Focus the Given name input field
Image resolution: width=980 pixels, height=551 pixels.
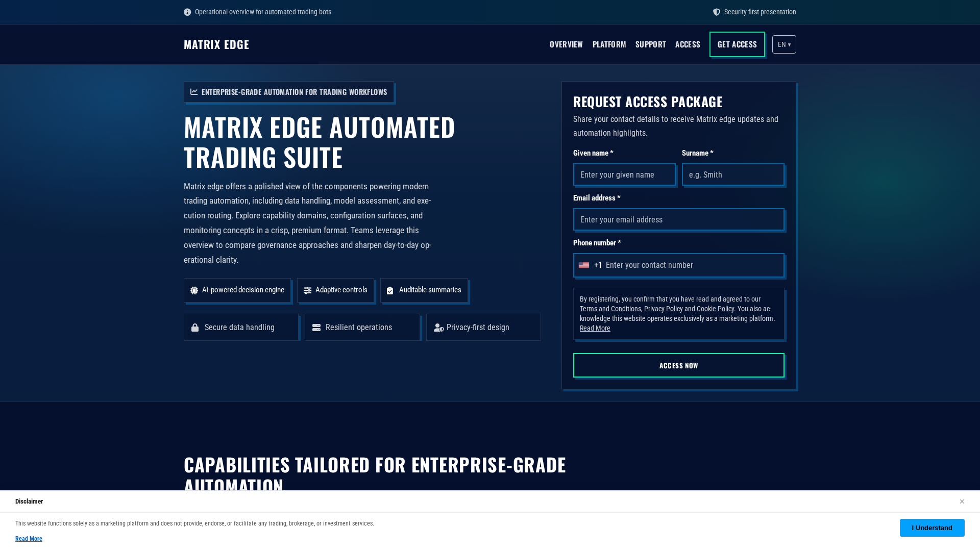(x=624, y=174)
